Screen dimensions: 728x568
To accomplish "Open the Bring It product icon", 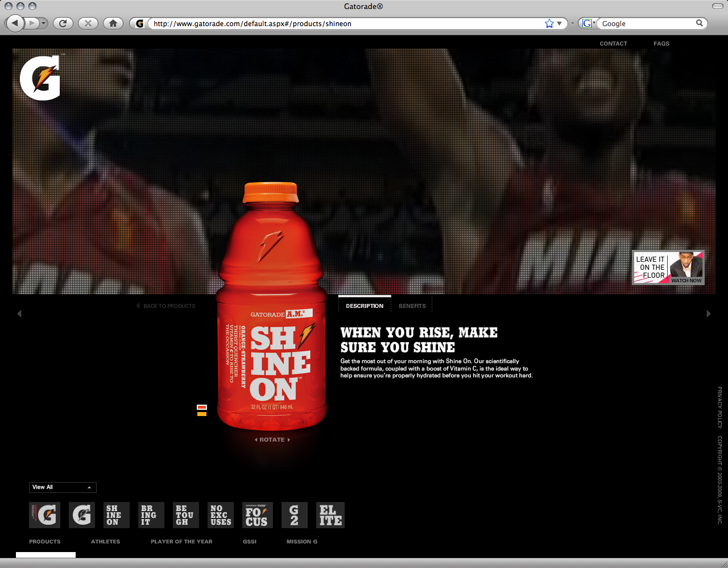I will (x=151, y=515).
